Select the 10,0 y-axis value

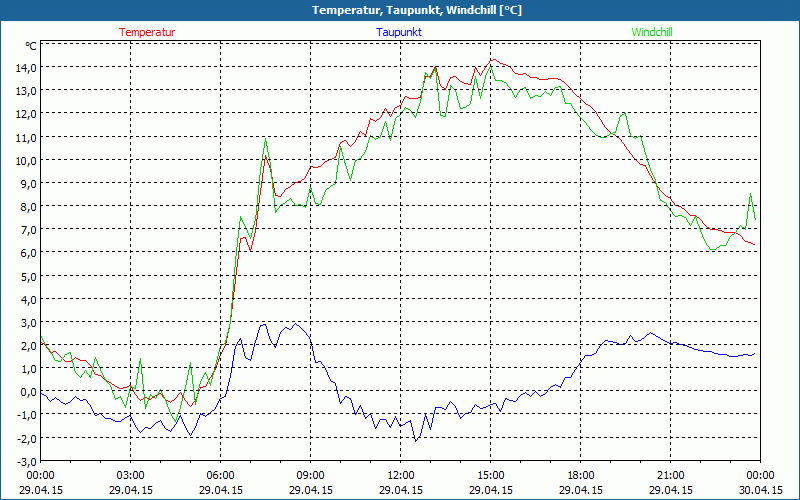pyautogui.click(x=25, y=161)
